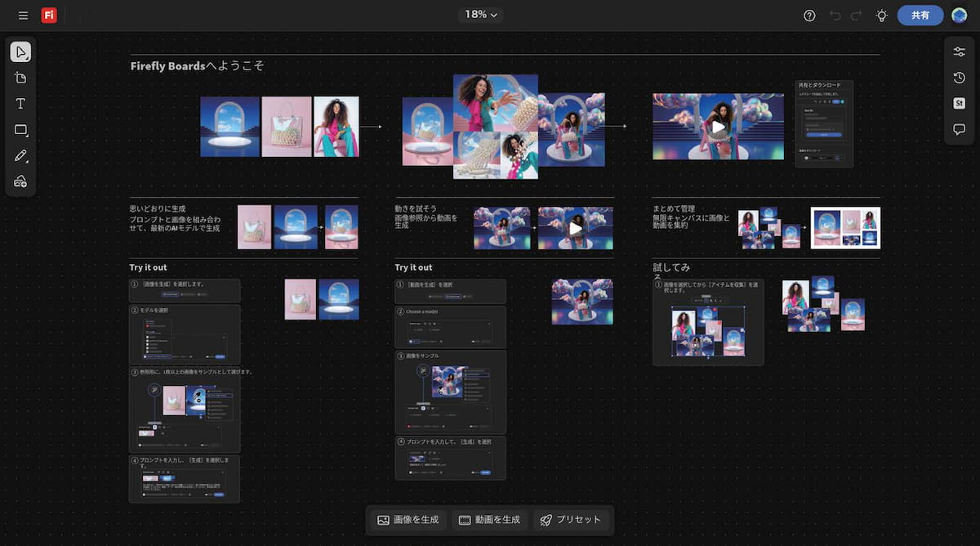Click the まとめて管理 heading

coord(674,209)
